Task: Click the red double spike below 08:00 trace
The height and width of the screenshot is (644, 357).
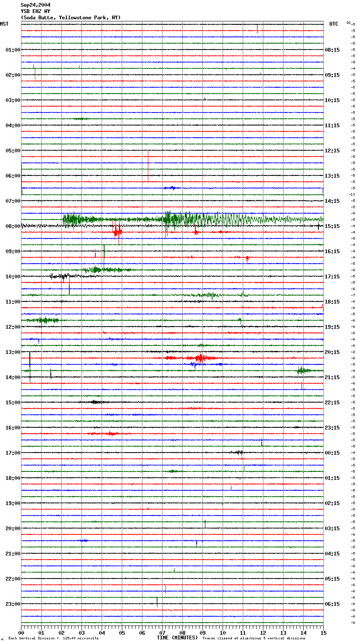Action: [x=117, y=232]
